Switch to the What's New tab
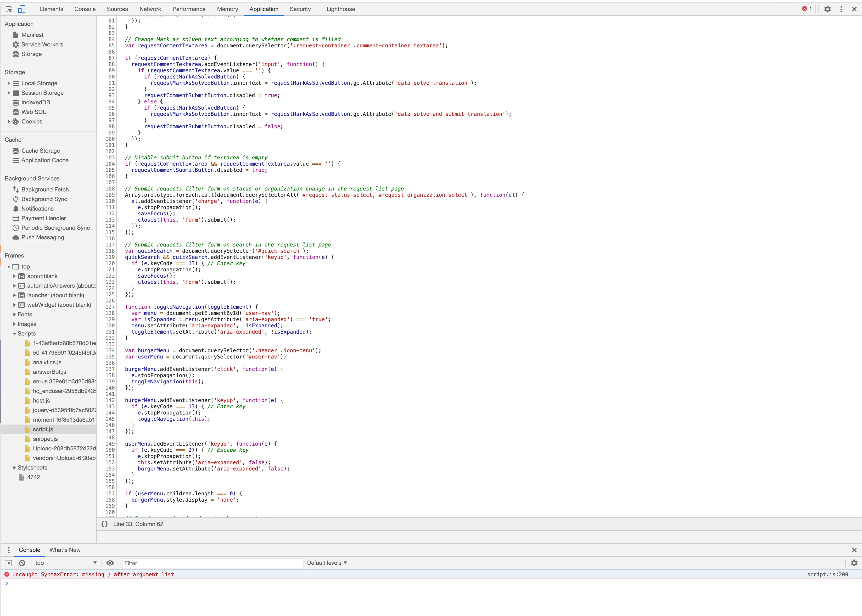This screenshot has width=862, height=616. [x=65, y=550]
